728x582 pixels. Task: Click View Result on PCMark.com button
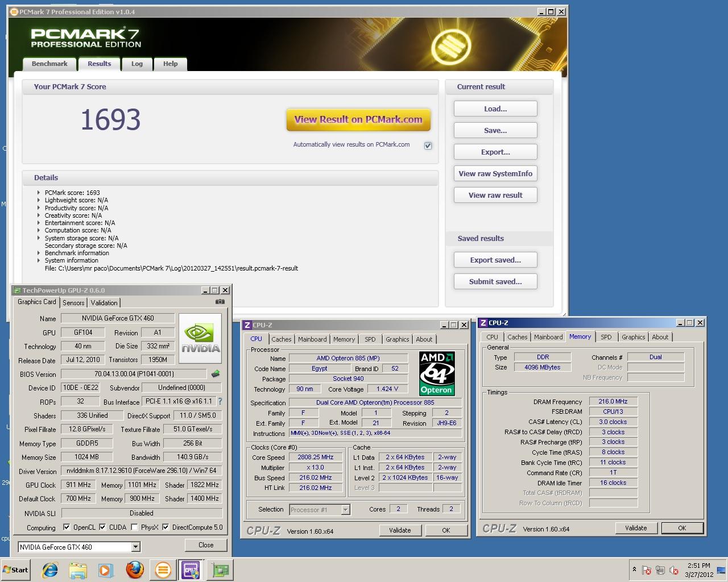click(x=358, y=120)
